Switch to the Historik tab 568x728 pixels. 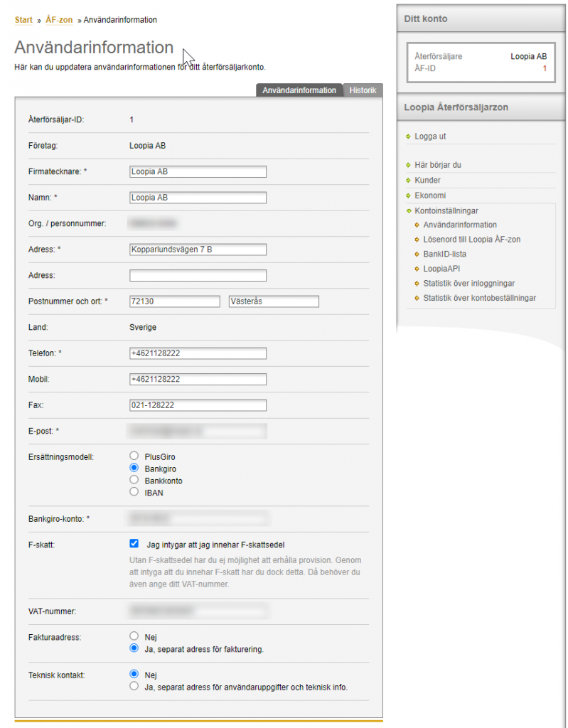pos(363,90)
